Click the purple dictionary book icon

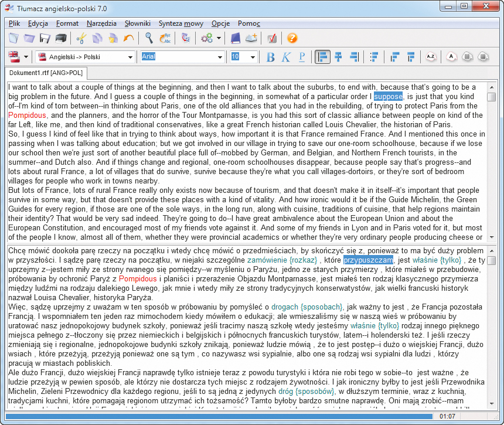(x=235, y=38)
